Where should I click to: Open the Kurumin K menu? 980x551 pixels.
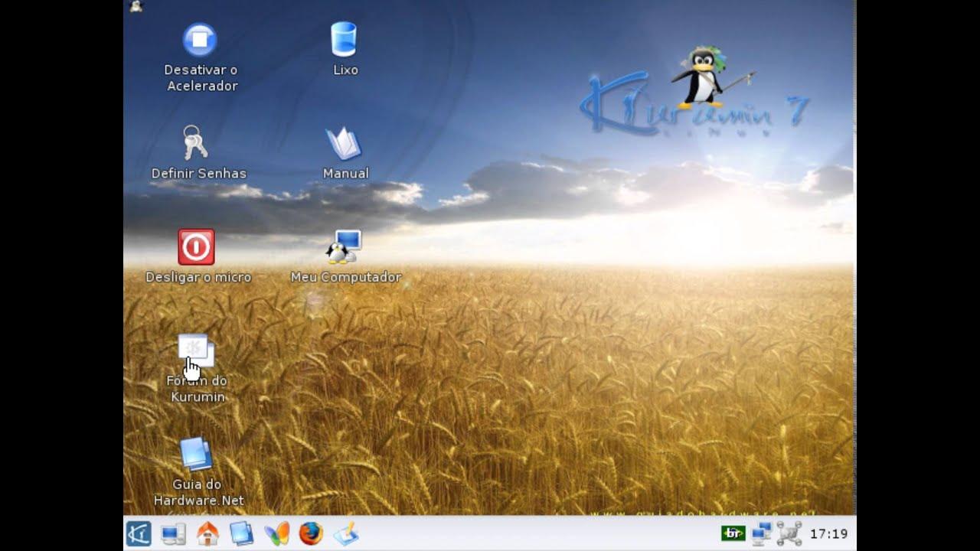coord(139,533)
